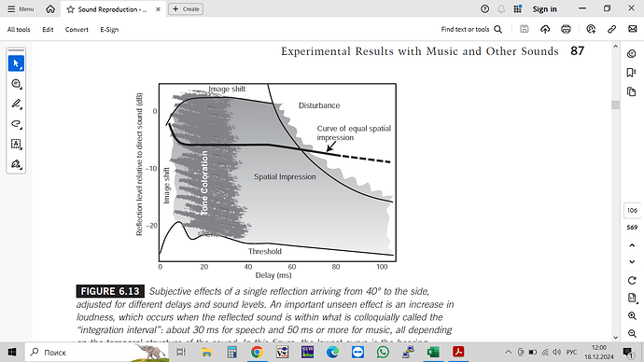The image size is (644, 362).
Task: Click the scrollbar up arrow
Action: tap(615, 47)
